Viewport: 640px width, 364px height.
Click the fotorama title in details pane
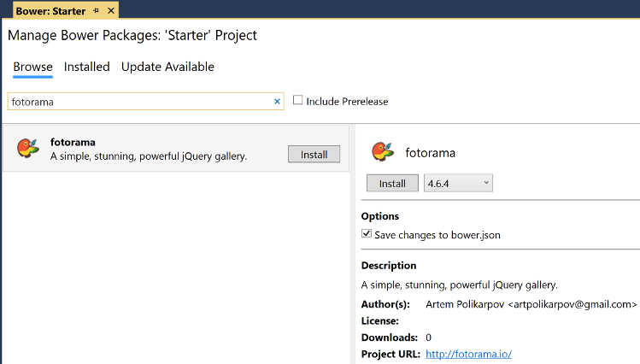[430, 153]
